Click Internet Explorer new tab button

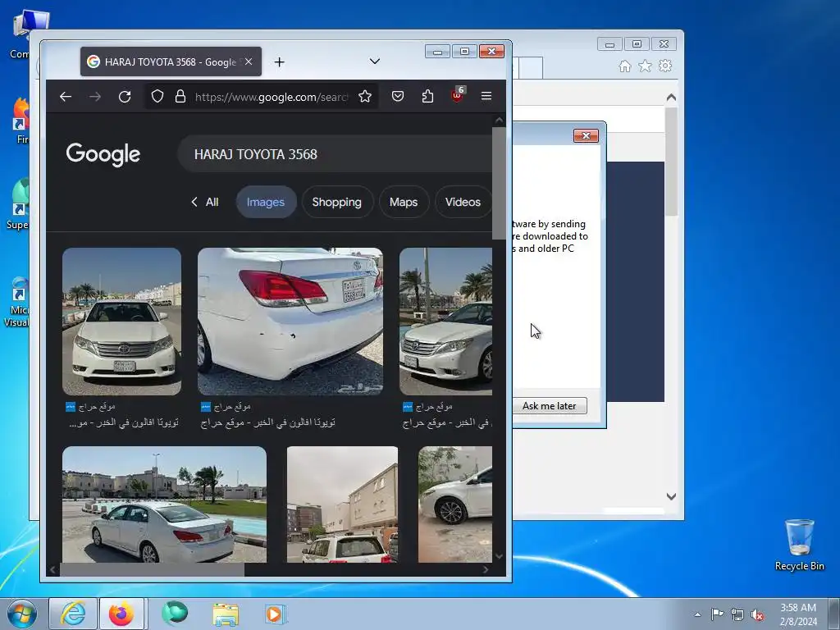(531, 68)
